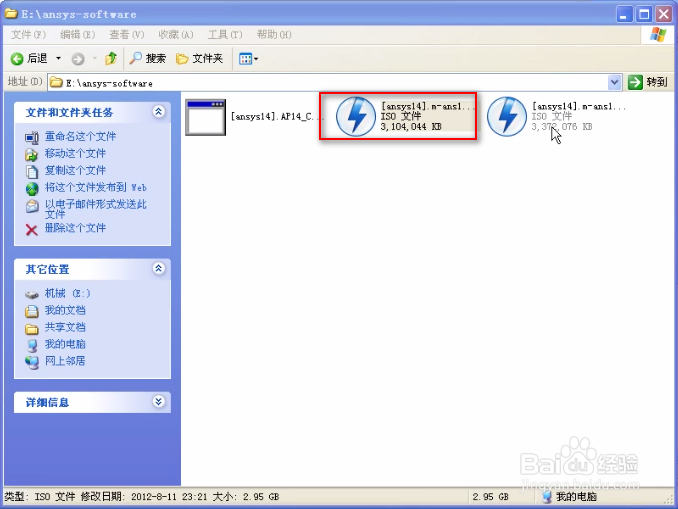Click the 2.95 GB status bar size
Image resolution: width=678 pixels, height=509 pixels.
490,497
